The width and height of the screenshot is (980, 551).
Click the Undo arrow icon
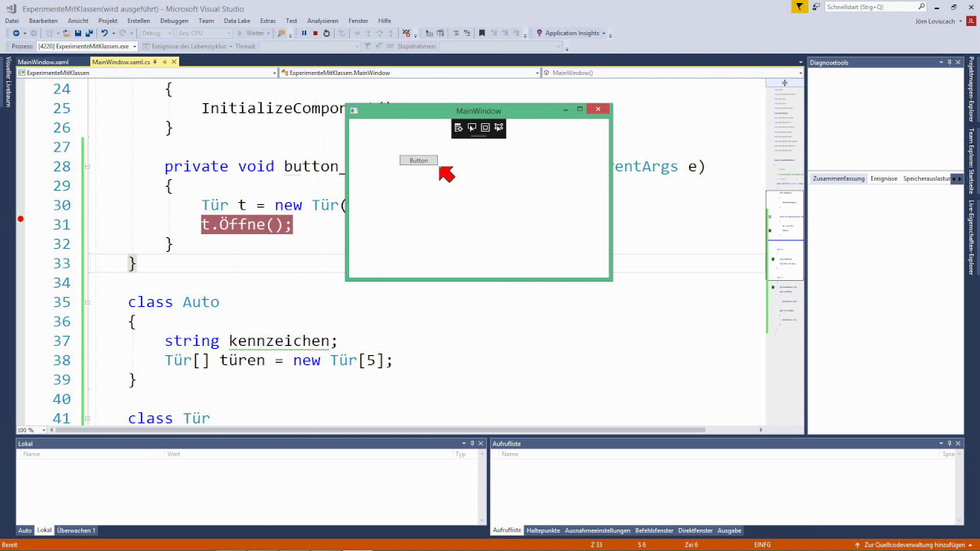click(x=104, y=33)
